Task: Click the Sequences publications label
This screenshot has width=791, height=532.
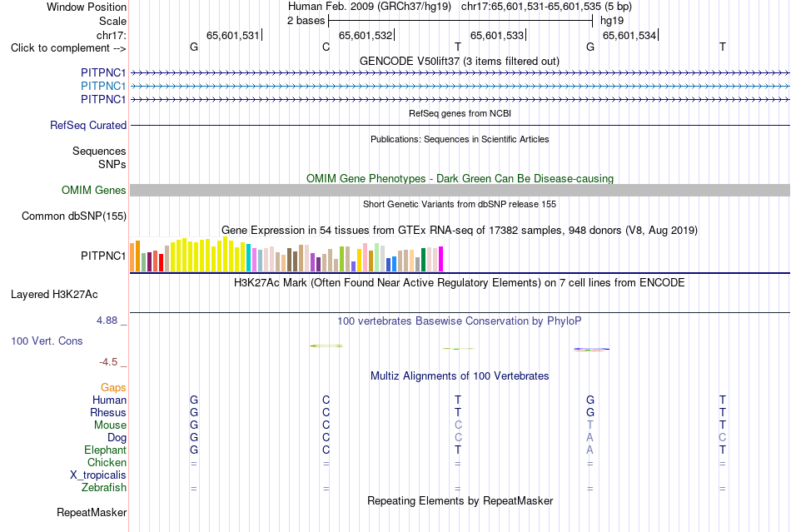Action: tap(99, 152)
